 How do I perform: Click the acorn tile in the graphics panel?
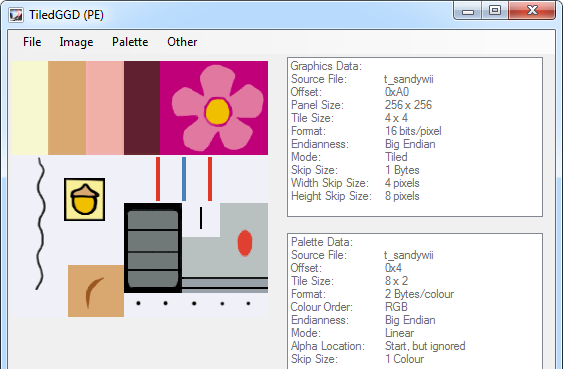84,199
